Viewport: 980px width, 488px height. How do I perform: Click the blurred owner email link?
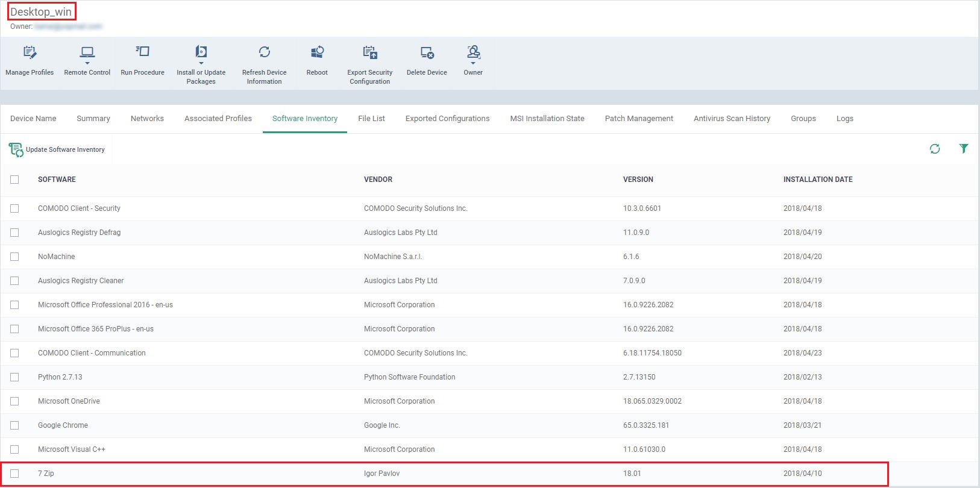pyautogui.click(x=68, y=27)
